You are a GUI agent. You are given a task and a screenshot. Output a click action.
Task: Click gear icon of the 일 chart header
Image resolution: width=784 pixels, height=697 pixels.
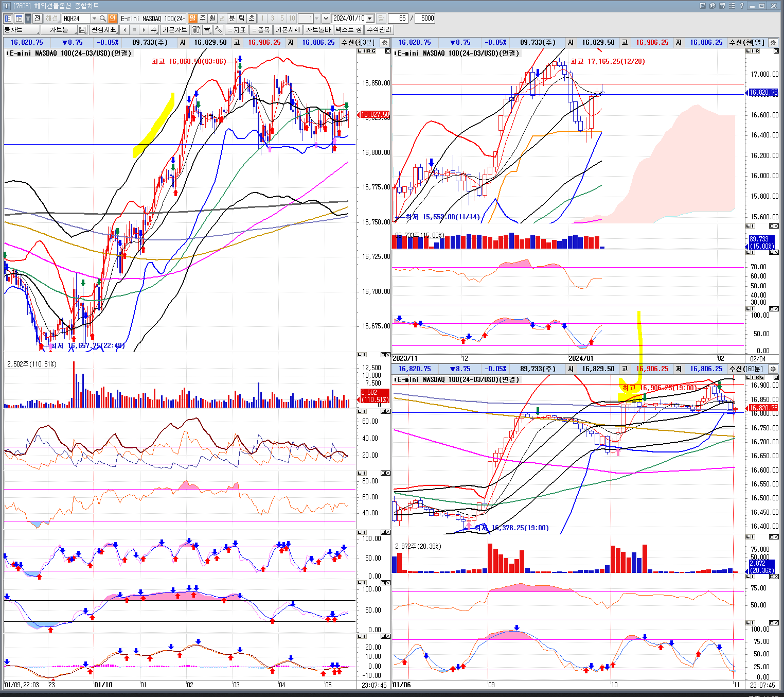[x=773, y=43]
